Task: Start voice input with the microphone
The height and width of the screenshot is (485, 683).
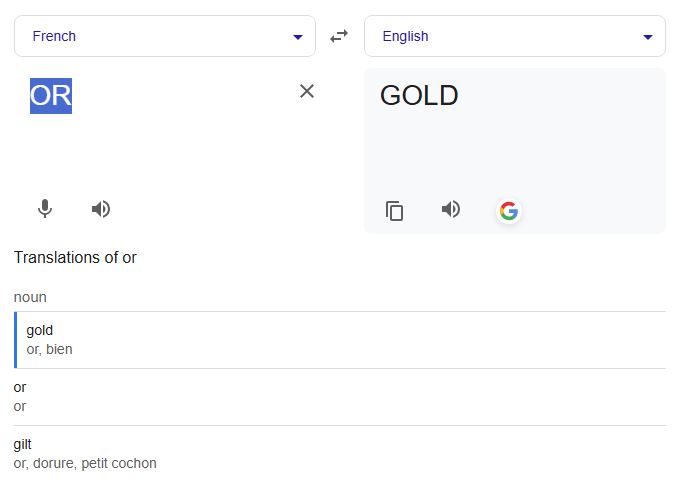Action: click(x=45, y=209)
